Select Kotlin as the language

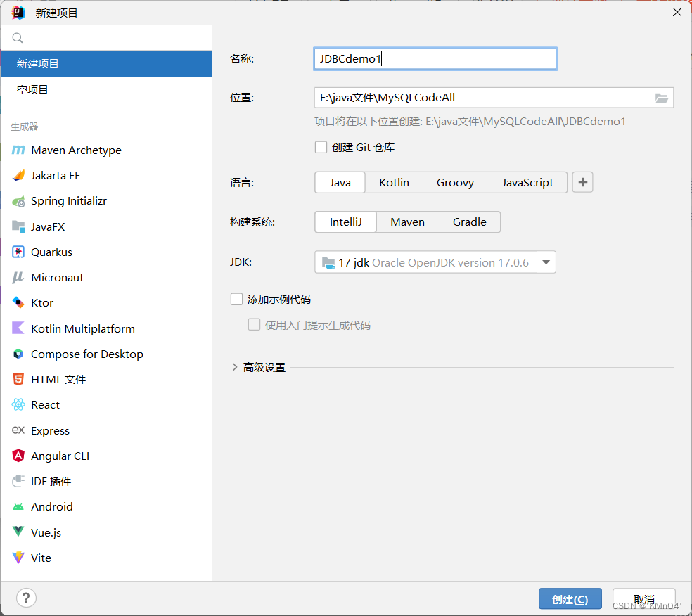pos(394,183)
